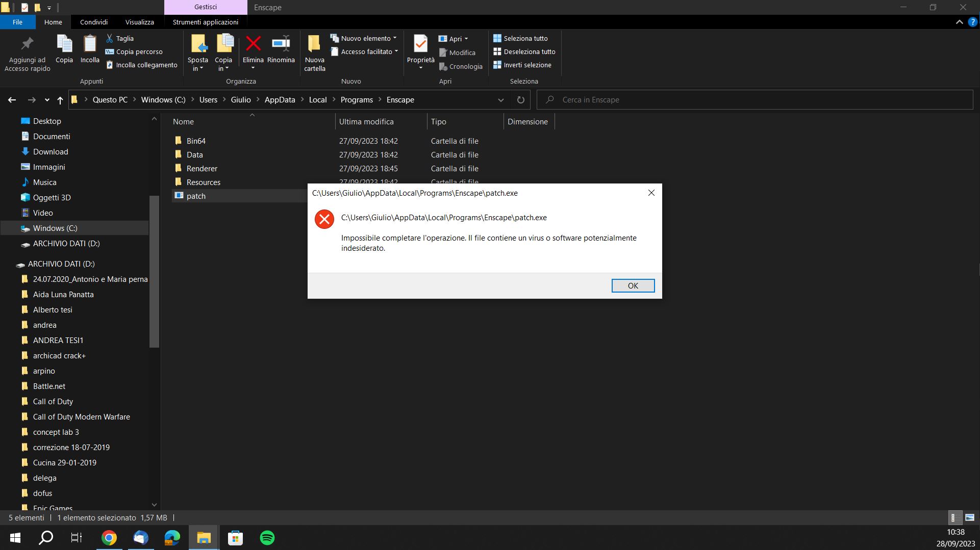The width and height of the screenshot is (980, 550).
Task: Click the red Elimina icon
Action: (x=253, y=44)
